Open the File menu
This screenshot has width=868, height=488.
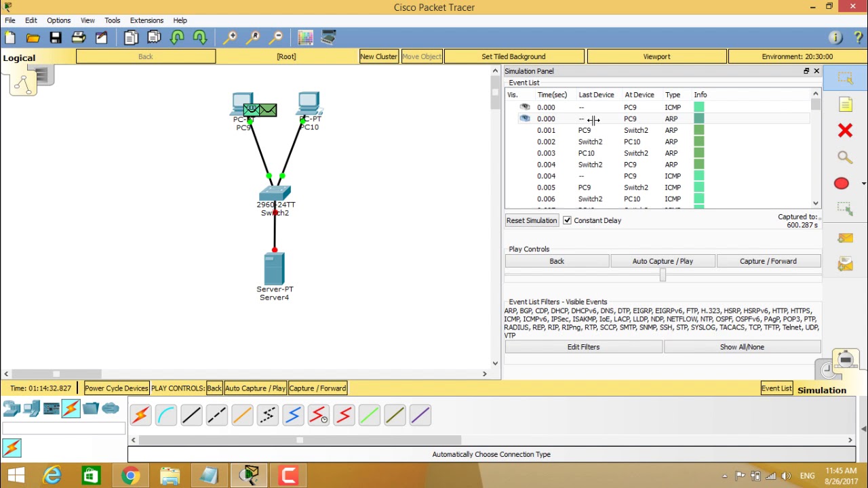pos(10,20)
